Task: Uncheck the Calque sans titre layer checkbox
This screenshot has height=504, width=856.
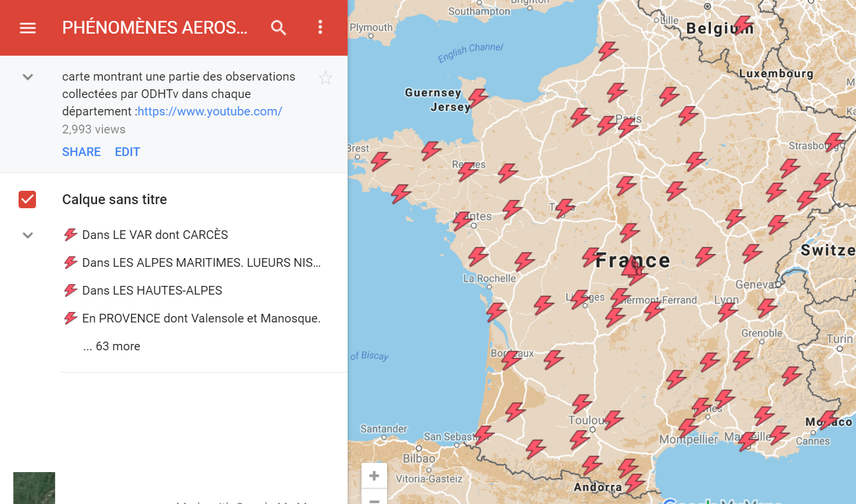Action: tap(27, 200)
